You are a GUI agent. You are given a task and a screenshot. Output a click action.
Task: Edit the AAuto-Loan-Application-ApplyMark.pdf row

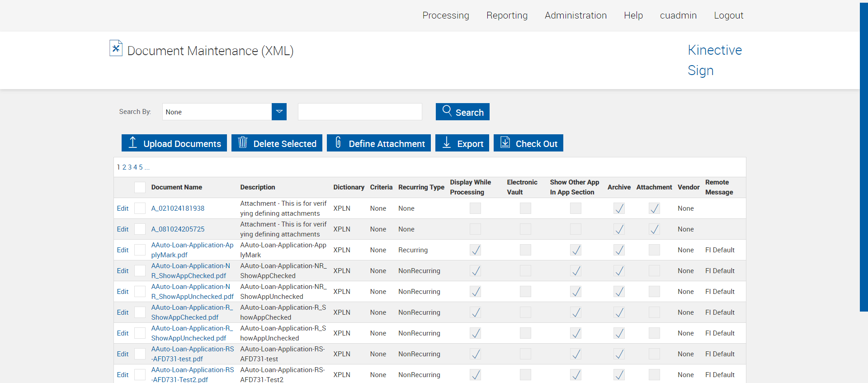[123, 250]
